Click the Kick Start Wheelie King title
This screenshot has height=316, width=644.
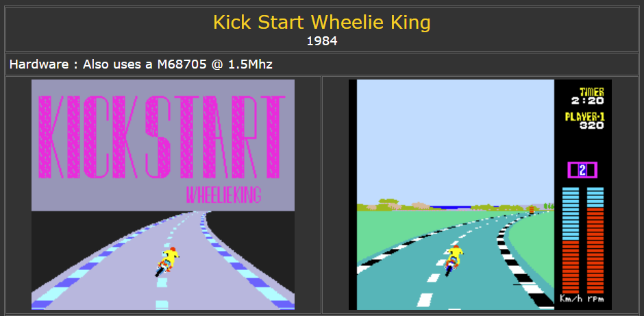coord(321,23)
